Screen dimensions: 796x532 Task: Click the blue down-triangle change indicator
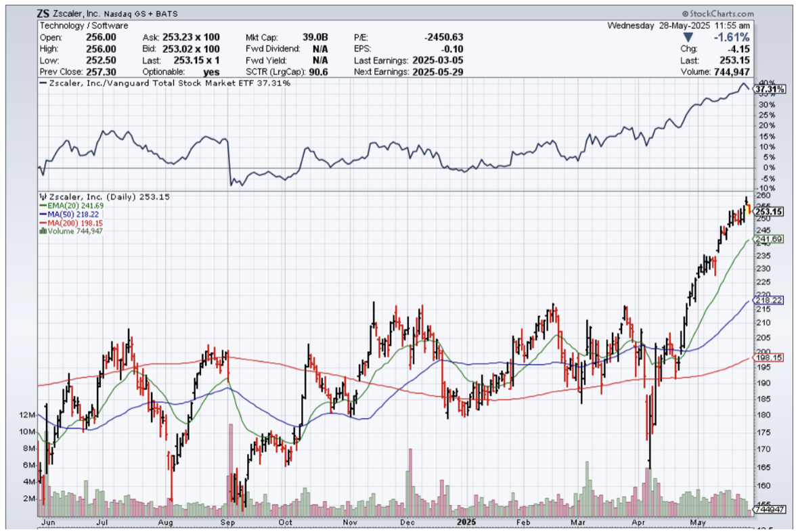click(x=688, y=37)
